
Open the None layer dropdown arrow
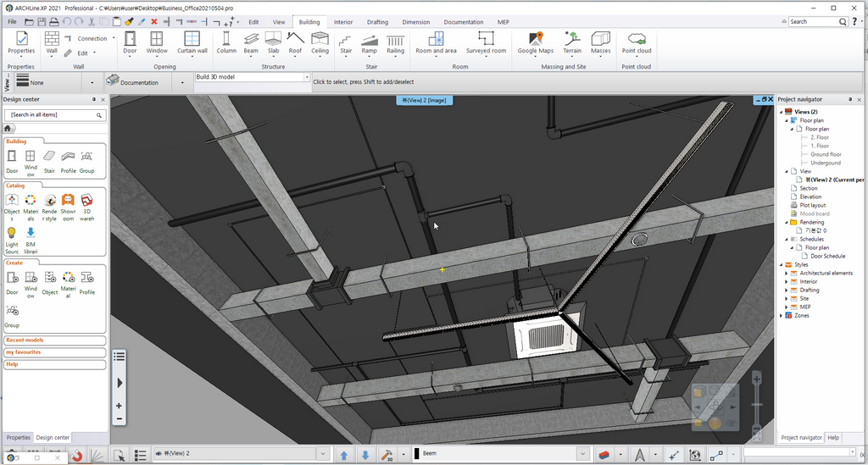(x=92, y=82)
